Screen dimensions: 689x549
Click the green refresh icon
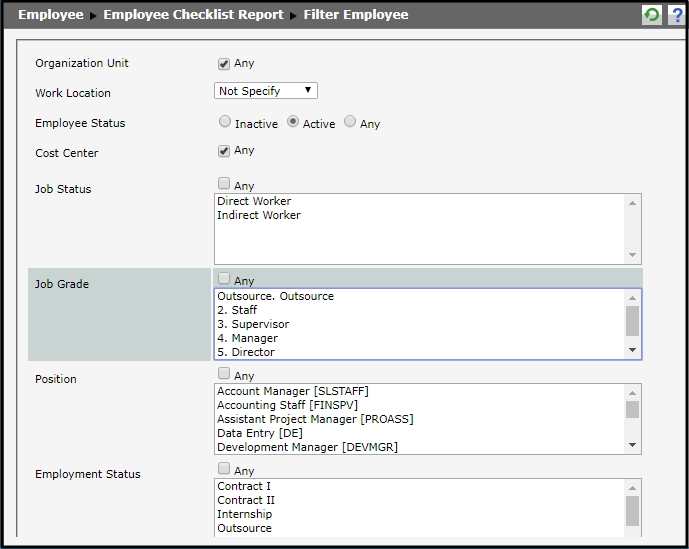(651, 15)
